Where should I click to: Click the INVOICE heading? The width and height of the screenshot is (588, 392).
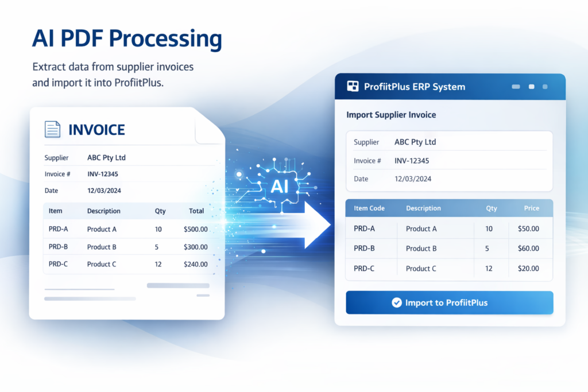96,130
